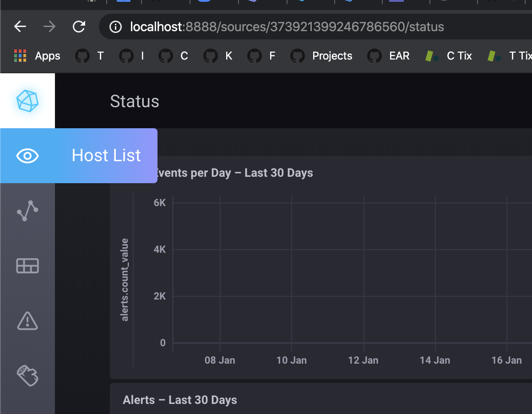Open site info via the circled-i icon
Image resolution: width=532 pixels, height=414 pixels.
pos(114,27)
